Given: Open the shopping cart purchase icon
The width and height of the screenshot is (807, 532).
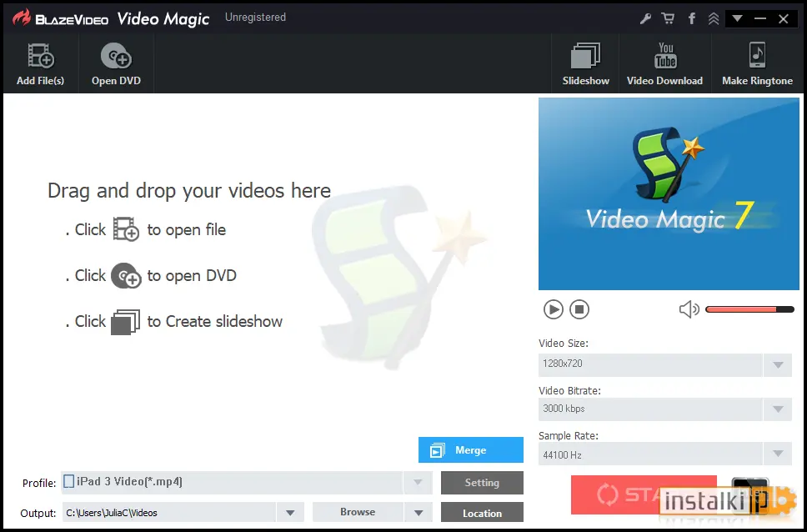Looking at the screenshot, I should tap(668, 19).
